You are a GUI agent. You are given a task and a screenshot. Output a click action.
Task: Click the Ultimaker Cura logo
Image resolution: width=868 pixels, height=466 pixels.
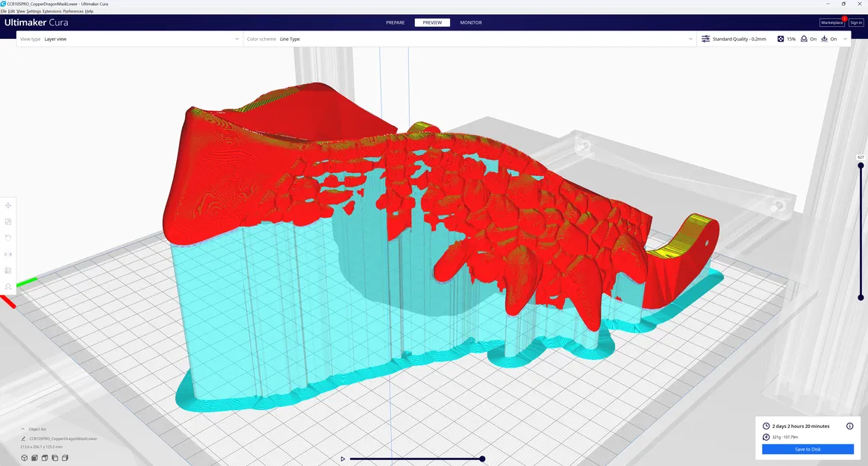[37, 22]
